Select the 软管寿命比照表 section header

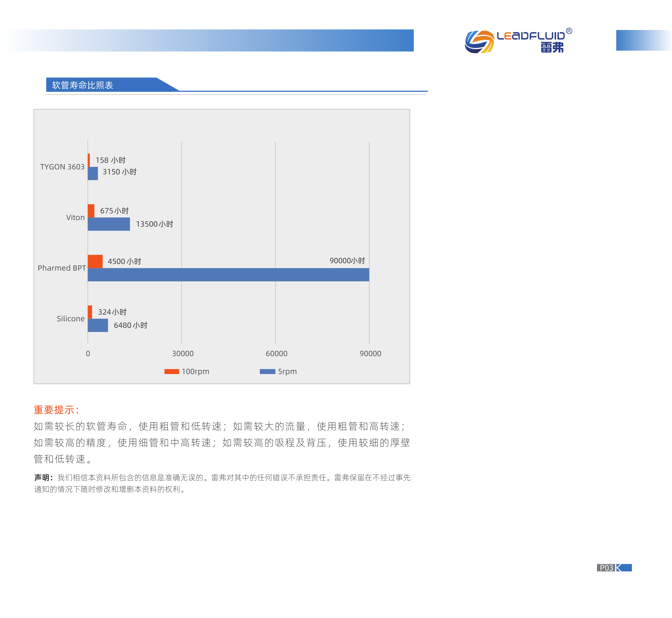(x=83, y=85)
